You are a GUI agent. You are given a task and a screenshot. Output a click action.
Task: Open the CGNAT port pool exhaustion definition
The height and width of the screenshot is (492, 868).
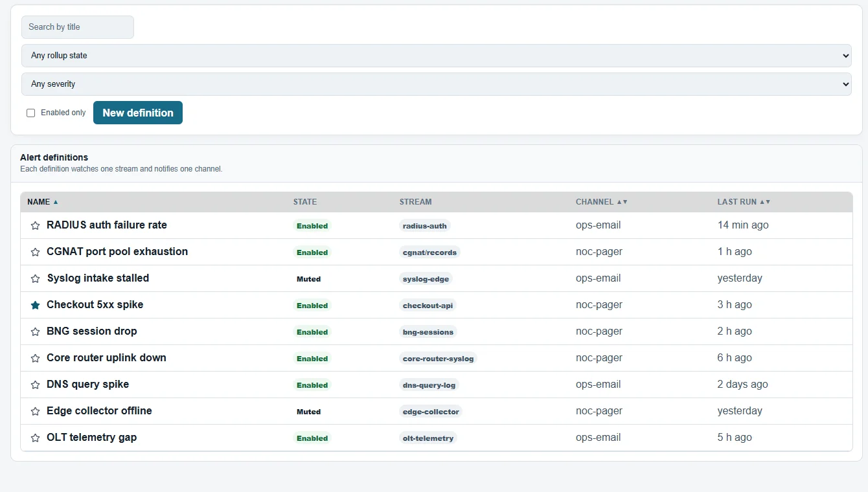[117, 252]
